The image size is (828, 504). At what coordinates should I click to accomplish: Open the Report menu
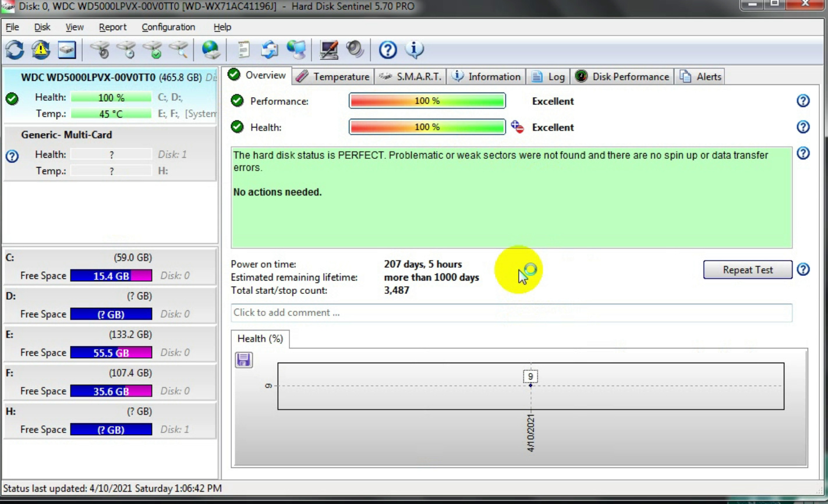[x=112, y=27]
